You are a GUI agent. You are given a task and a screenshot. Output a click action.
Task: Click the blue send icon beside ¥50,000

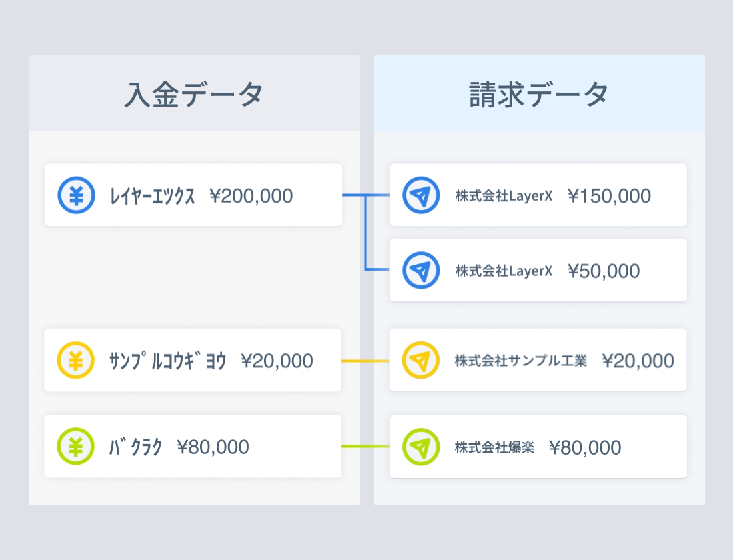pyautogui.click(x=421, y=271)
